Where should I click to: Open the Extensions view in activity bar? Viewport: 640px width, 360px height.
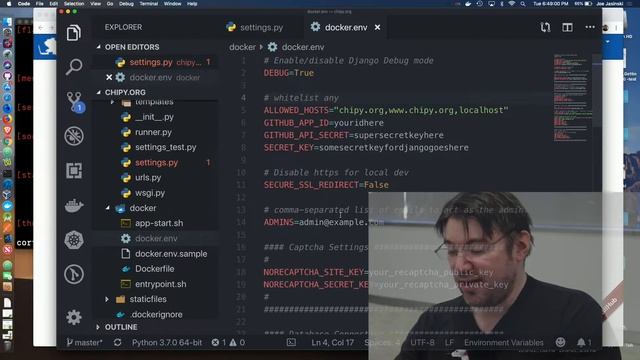click(x=74, y=171)
